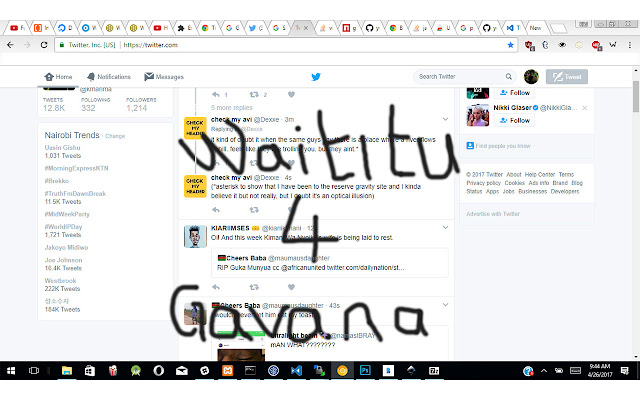Open Visual Studio Code from the taskbar
The height and width of the screenshot is (400, 640).
296,370
